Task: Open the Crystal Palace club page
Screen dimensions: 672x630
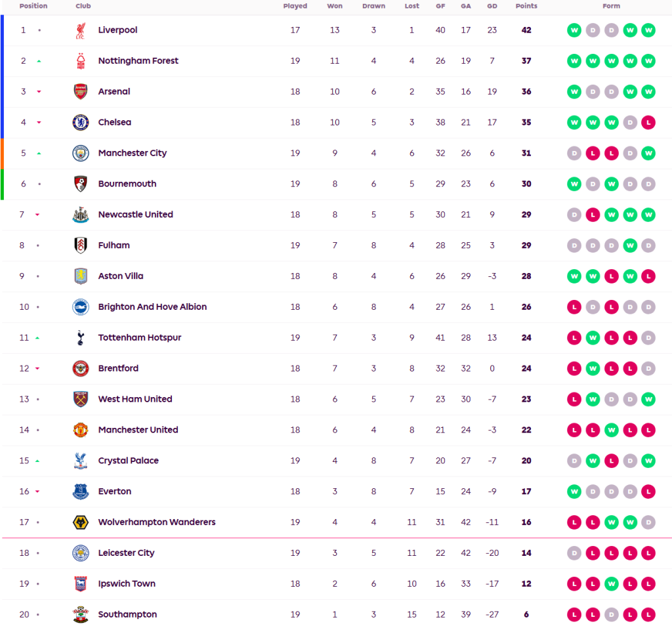Action: tap(128, 461)
